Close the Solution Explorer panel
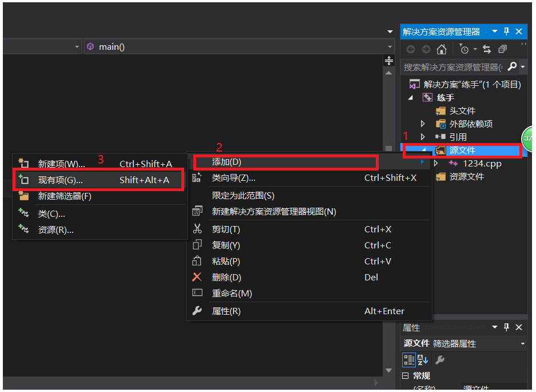 tap(519, 31)
